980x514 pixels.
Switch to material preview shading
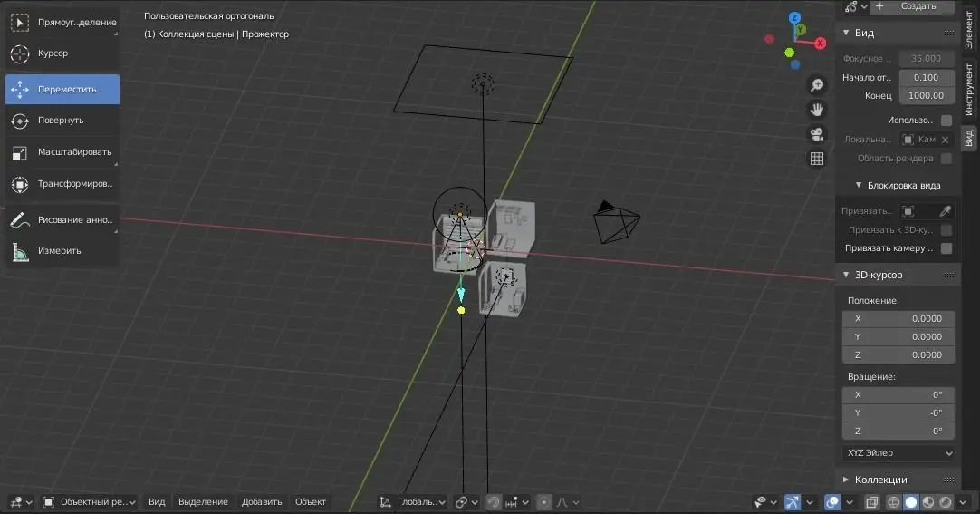[x=928, y=502]
